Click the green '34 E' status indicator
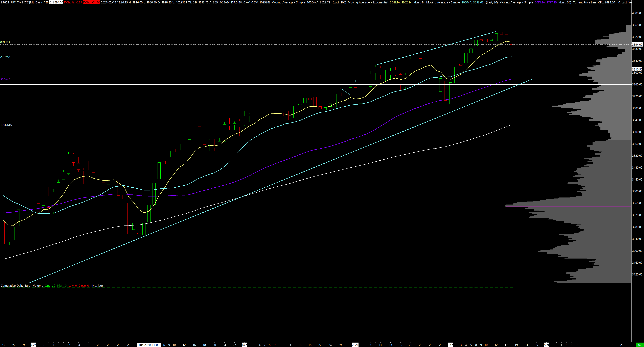Screen dimensions: 644x347 (640, 345)
